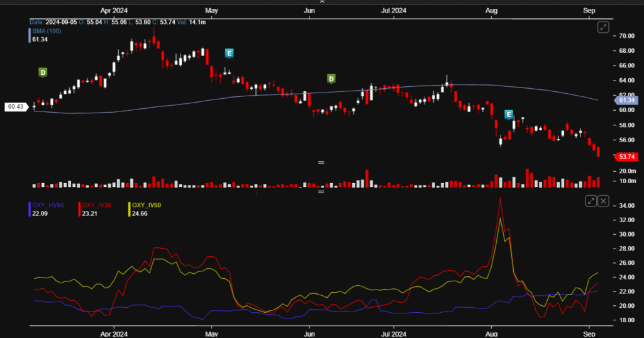644x338 pixels.
Task: Open the green D dividend marker before April
Action: pyautogui.click(x=43, y=73)
